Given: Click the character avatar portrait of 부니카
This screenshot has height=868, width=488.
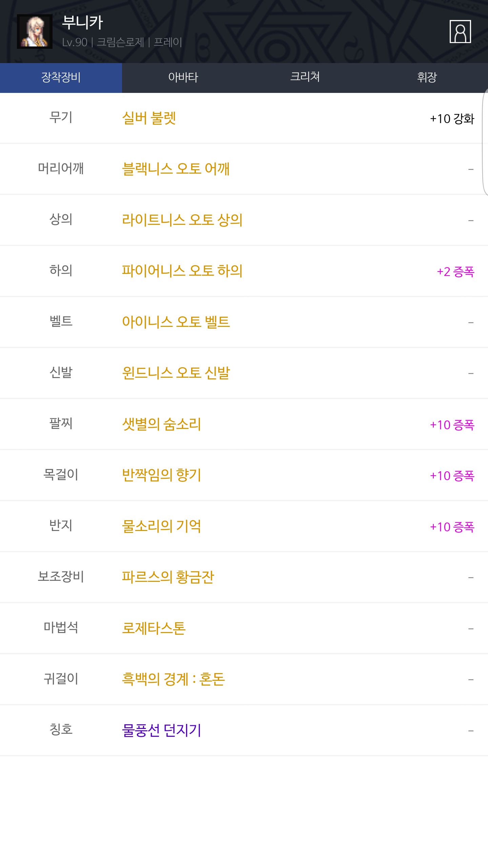Looking at the screenshot, I should [x=35, y=32].
